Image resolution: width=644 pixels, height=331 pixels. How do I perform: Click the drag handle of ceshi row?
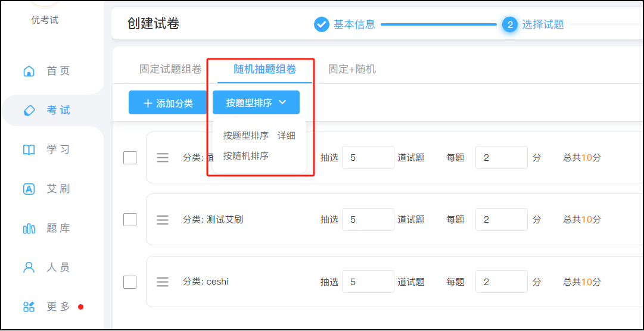coord(163,282)
